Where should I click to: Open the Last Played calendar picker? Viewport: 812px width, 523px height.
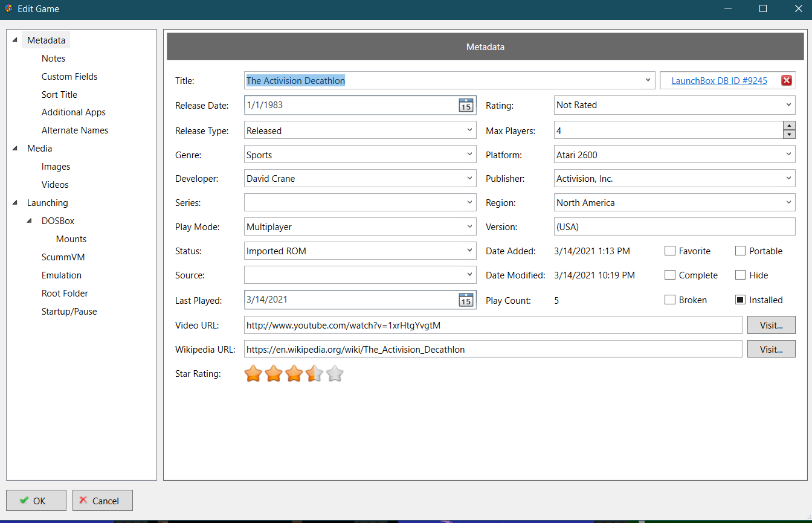tap(466, 300)
